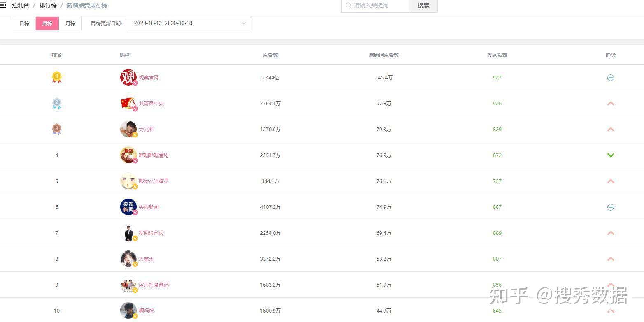644x322 pixels.
Task: Open the 罗翔说刑法 nickname link
Action: [151, 233]
